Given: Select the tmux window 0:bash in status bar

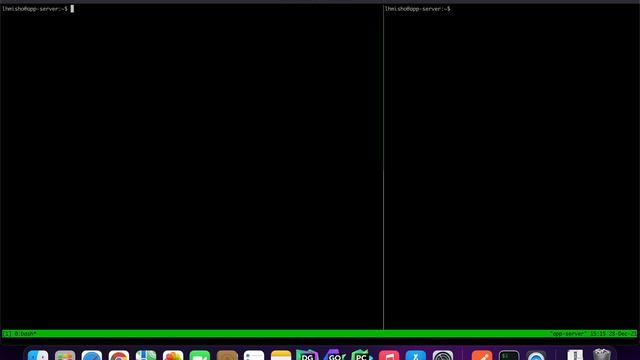Looking at the screenshot, I should pos(26,334).
